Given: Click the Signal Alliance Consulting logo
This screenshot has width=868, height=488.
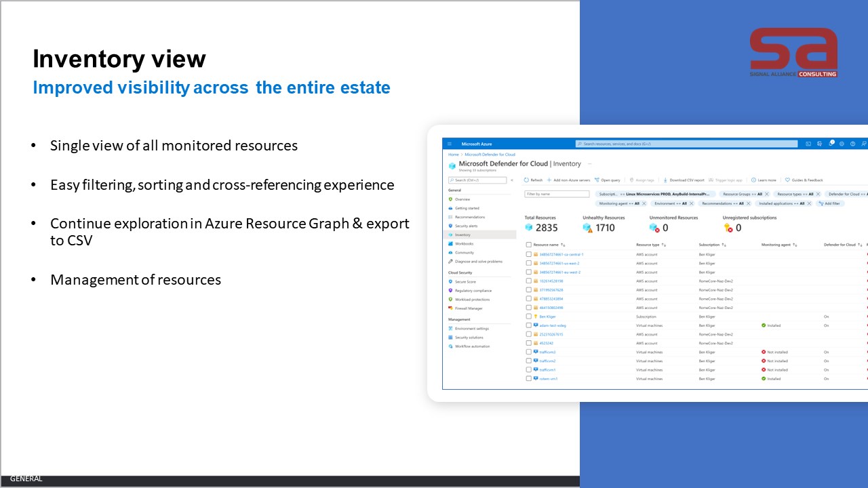Looking at the screenshot, I should [x=793, y=52].
